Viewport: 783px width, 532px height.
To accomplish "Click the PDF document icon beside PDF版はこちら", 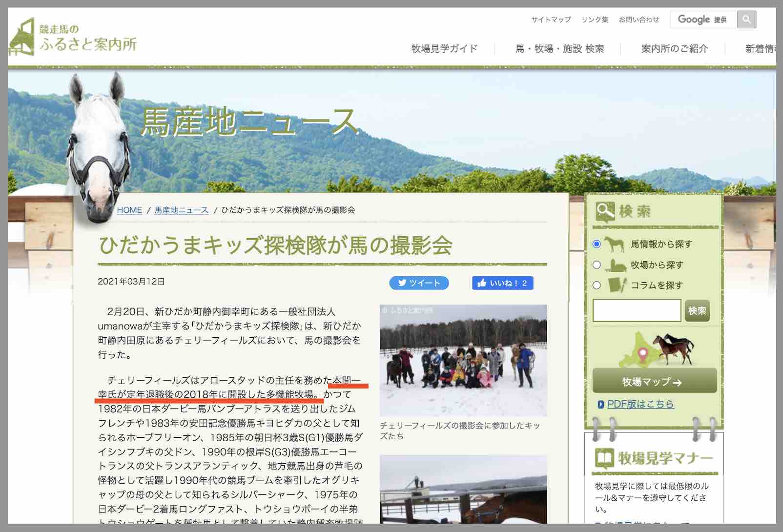I will [602, 404].
